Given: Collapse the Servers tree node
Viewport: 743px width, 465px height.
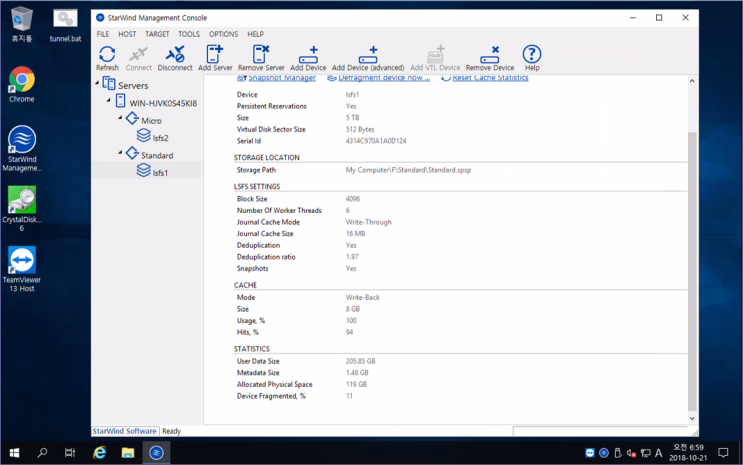Looking at the screenshot, I should tap(97, 83).
